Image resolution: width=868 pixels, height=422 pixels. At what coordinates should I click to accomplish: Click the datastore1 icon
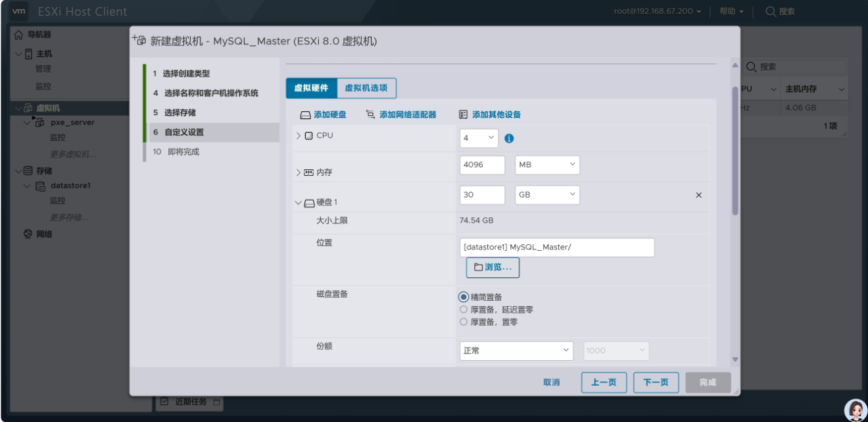40,186
